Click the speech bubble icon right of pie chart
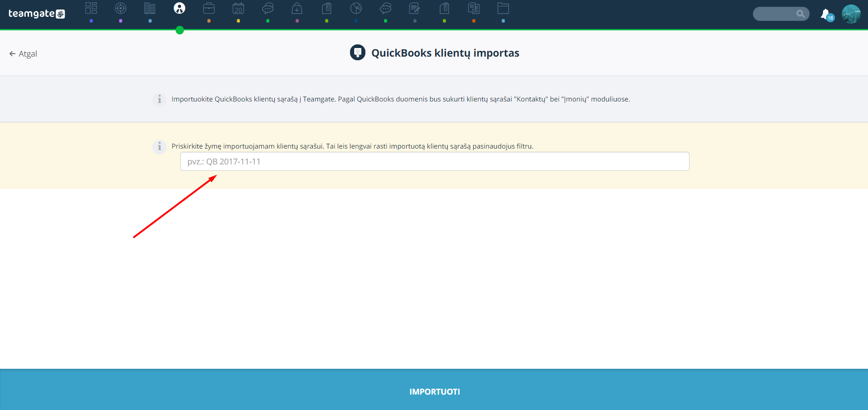868x410 pixels. click(x=385, y=8)
